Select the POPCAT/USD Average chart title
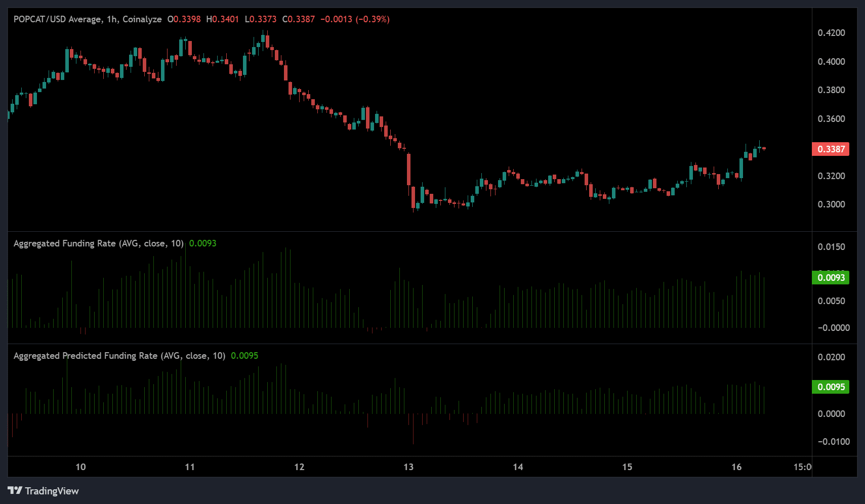 pos(87,19)
